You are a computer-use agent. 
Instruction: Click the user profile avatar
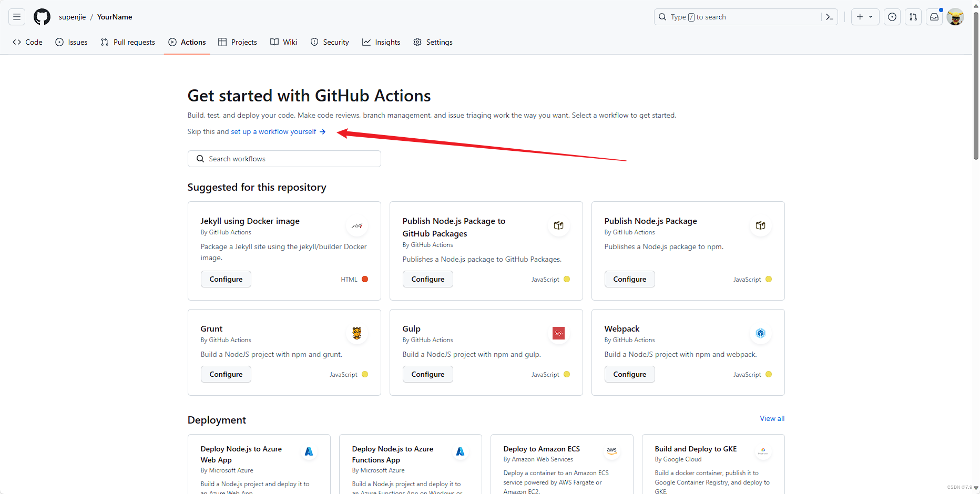pyautogui.click(x=955, y=17)
